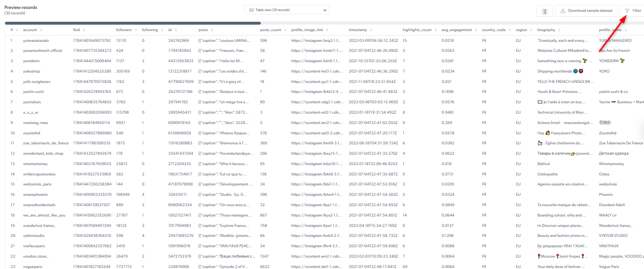This screenshot has width=644, height=269.
Task: Click the posts cell for wiremymoney
Action: [x=223, y=164]
